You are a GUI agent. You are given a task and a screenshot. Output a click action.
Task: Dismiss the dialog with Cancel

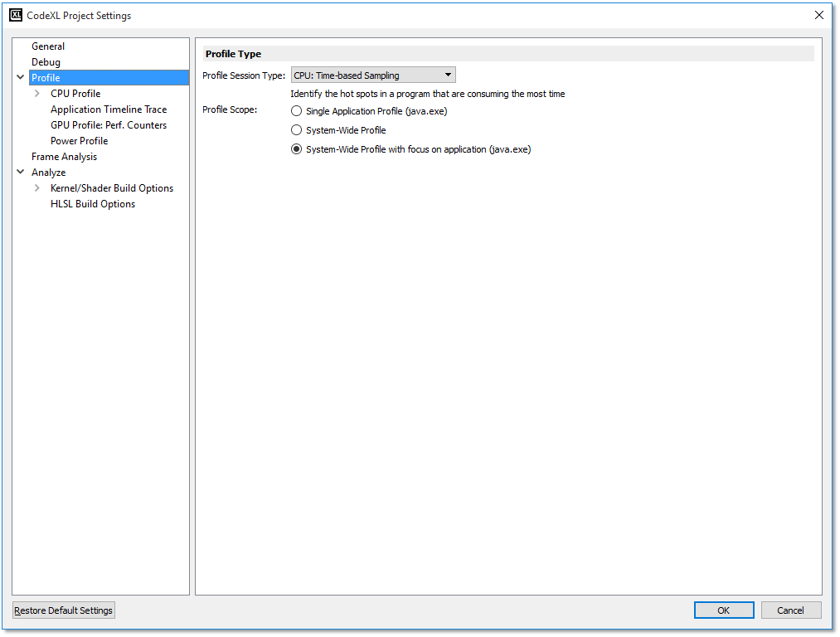791,610
